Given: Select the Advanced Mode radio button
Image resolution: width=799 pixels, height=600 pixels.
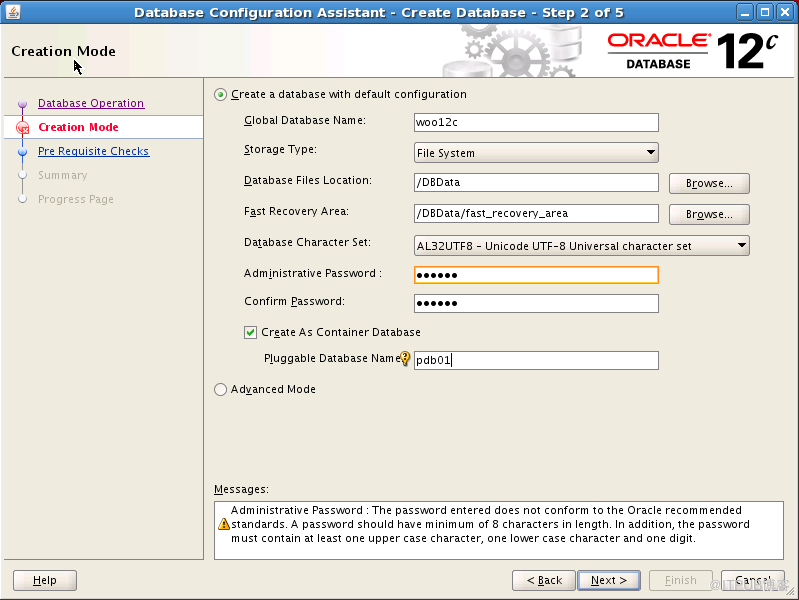Looking at the screenshot, I should [x=220, y=389].
